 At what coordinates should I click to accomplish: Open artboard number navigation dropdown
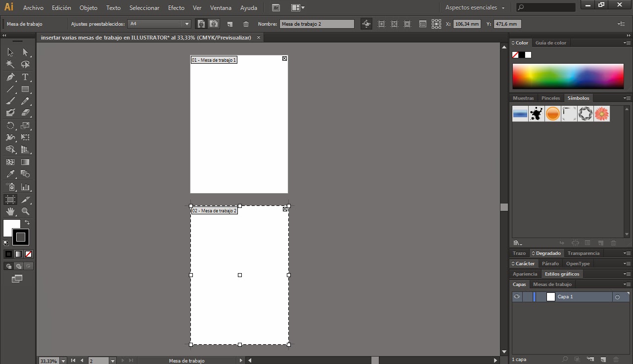tap(113, 361)
